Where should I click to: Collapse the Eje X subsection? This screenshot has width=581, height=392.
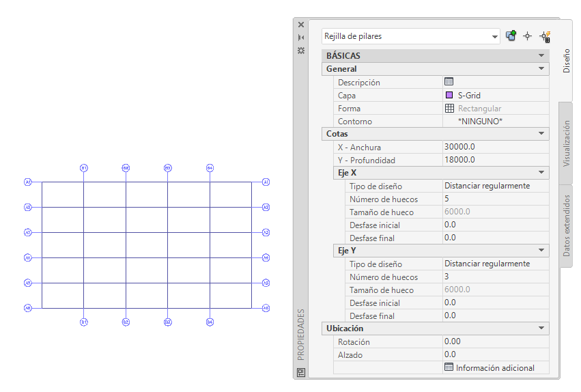(x=541, y=172)
